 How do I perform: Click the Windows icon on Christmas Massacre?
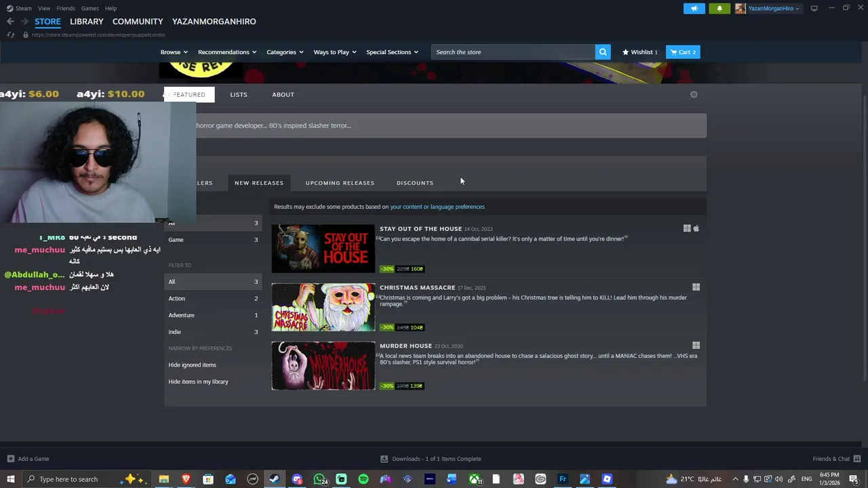pyautogui.click(x=696, y=287)
